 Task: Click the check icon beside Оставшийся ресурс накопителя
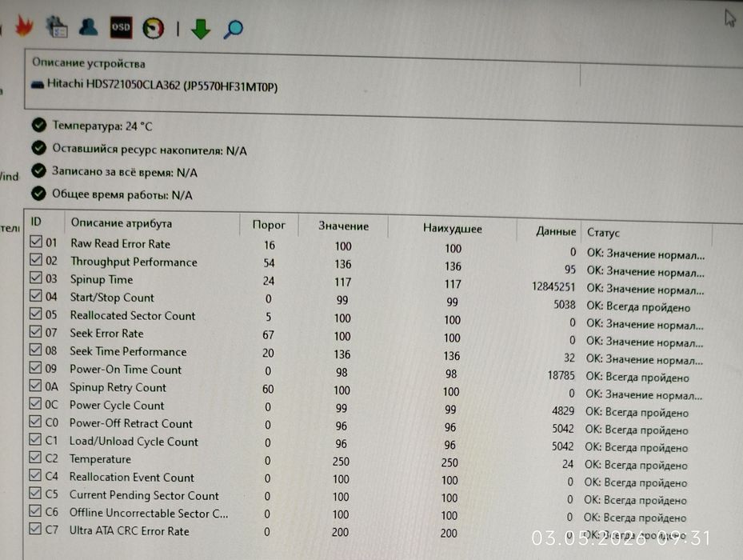click(x=39, y=148)
